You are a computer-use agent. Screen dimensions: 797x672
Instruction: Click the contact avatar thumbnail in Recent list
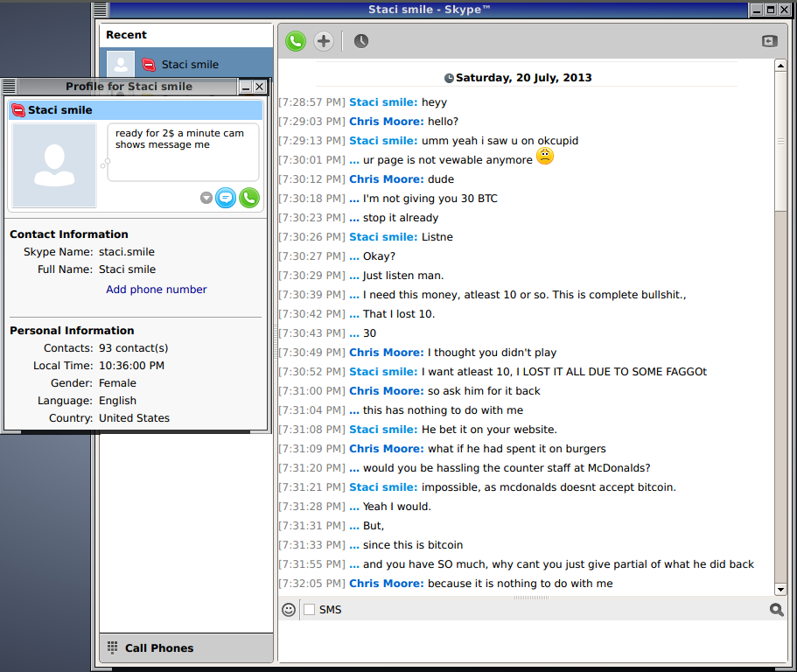point(121,64)
